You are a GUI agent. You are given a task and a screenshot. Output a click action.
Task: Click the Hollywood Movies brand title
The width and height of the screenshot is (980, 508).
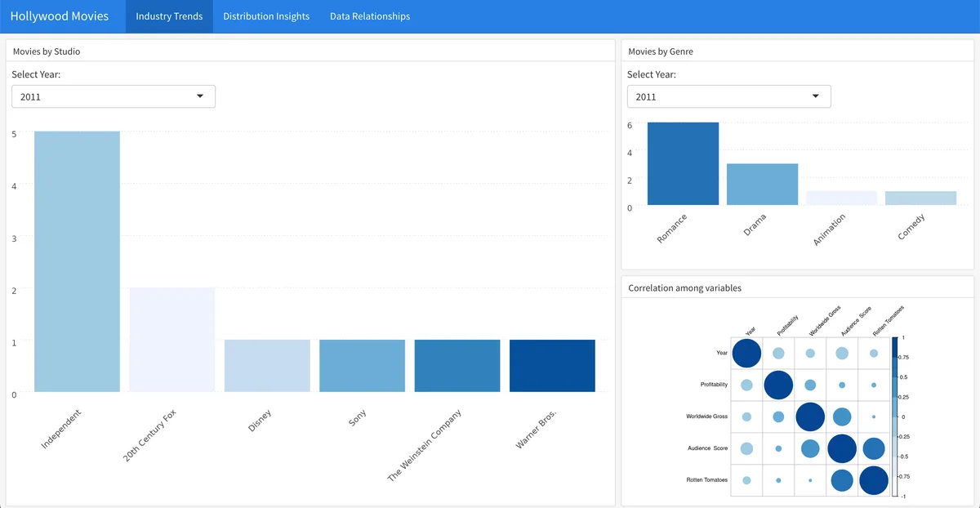tap(59, 16)
